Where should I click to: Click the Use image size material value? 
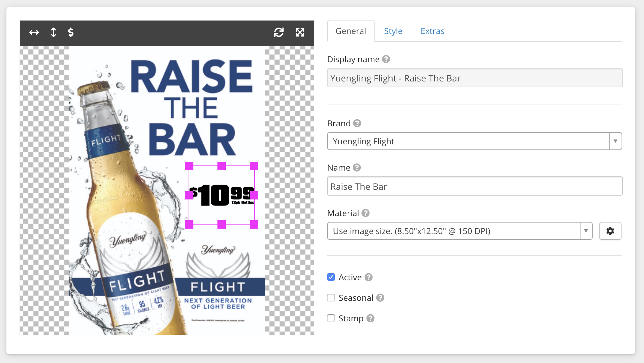pos(411,231)
